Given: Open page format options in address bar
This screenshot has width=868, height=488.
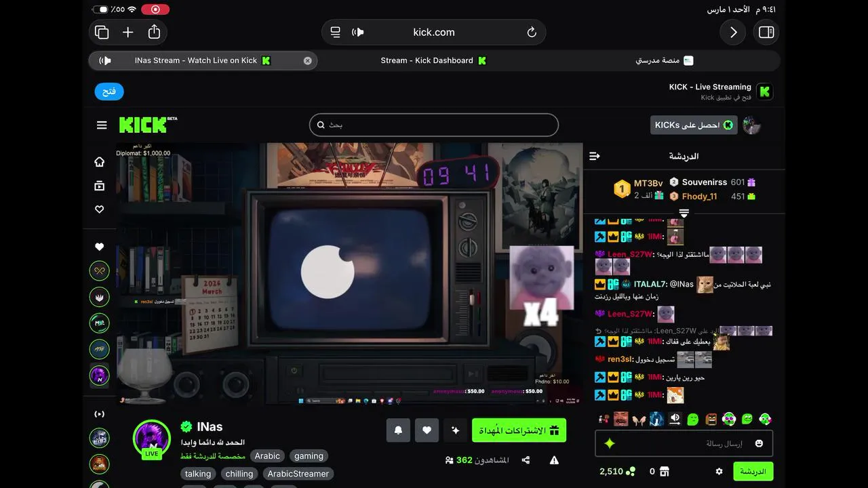Looking at the screenshot, I should click(335, 32).
